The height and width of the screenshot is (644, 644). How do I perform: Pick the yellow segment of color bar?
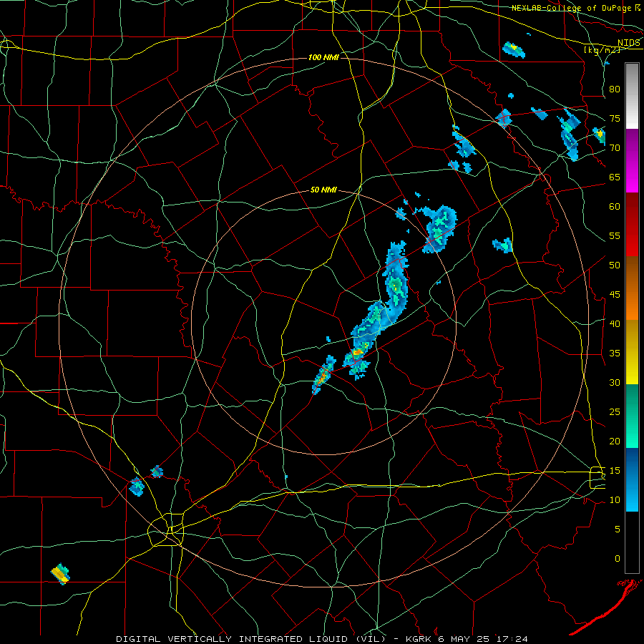coord(632,352)
